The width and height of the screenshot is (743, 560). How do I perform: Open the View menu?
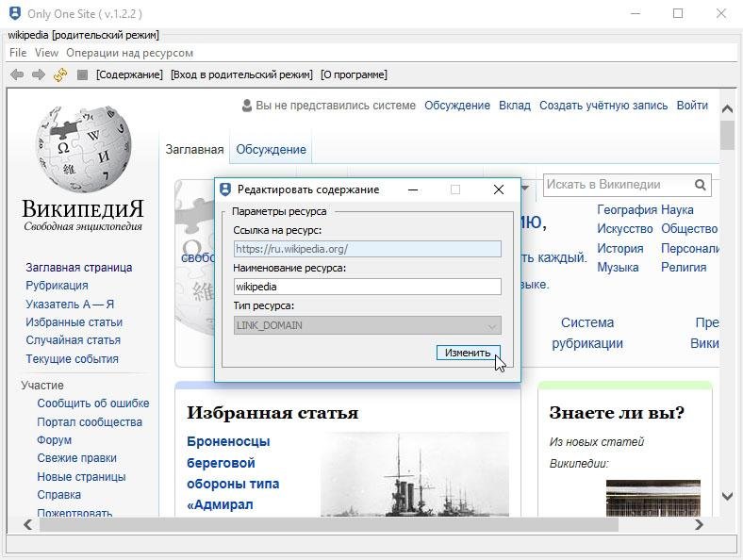click(46, 53)
